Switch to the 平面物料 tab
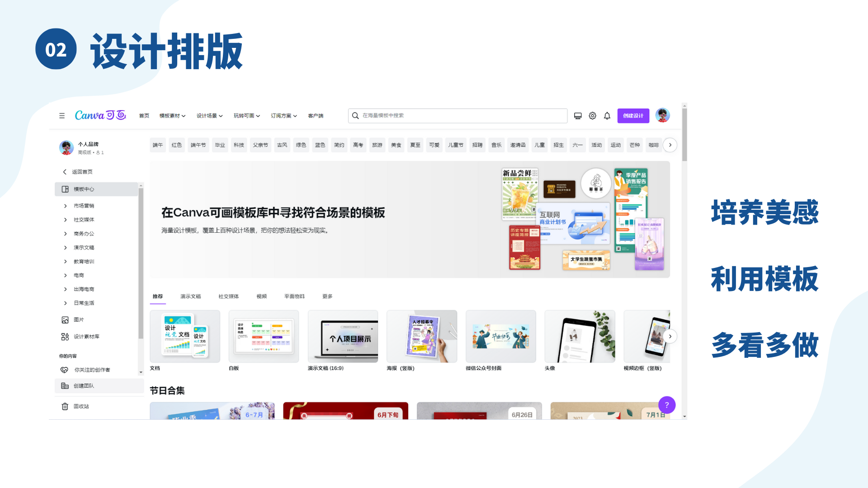The width and height of the screenshot is (868, 488). click(294, 296)
